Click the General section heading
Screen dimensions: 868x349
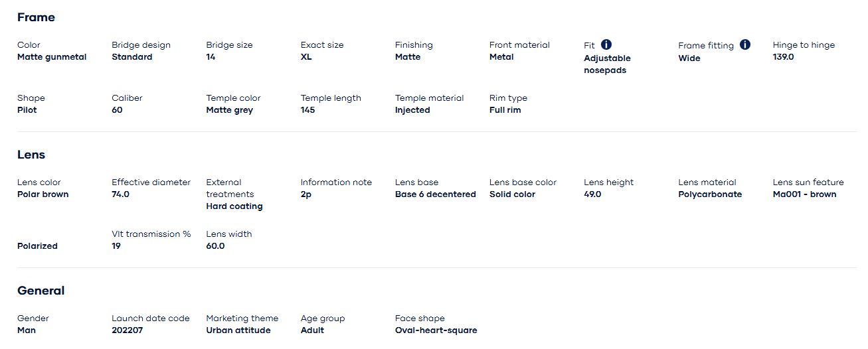41,291
